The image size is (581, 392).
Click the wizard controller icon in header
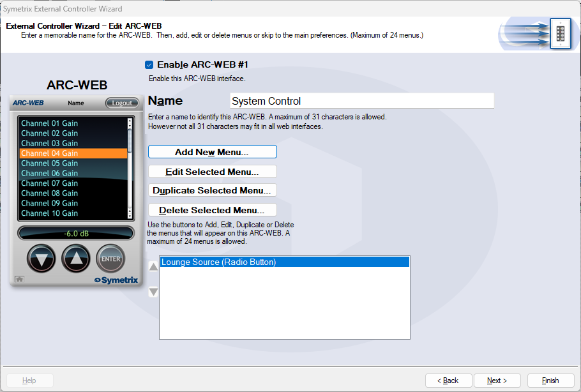click(x=559, y=33)
